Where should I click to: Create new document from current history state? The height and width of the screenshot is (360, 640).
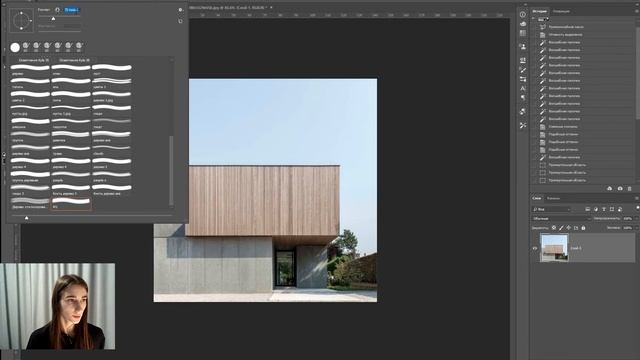pos(610,189)
